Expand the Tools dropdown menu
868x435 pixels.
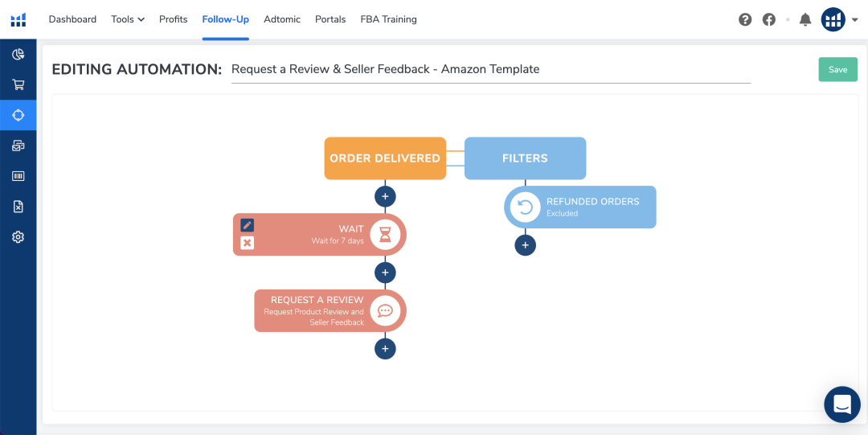pyautogui.click(x=128, y=19)
